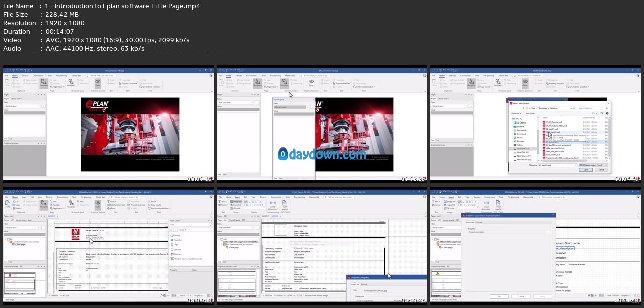Viewport: 644px width, 308px height.
Task: Select the Num_bas001.zw9 file
Action: (x=552, y=155)
